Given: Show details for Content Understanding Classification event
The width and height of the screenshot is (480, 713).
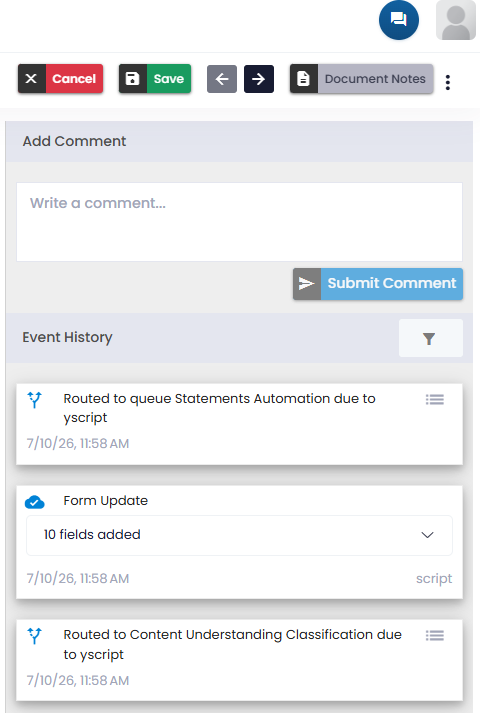Looking at the screenshot, I should coord(435,635).
